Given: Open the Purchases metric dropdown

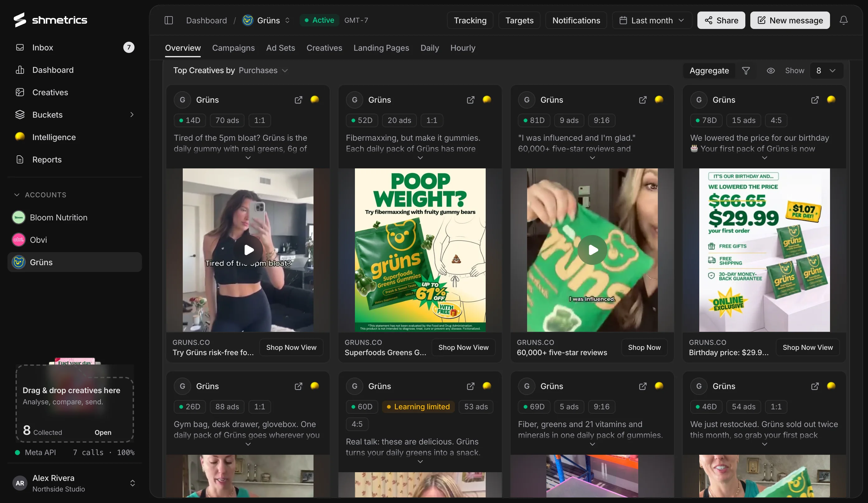Looking at the screenshot, I should (x=263, y=71).
